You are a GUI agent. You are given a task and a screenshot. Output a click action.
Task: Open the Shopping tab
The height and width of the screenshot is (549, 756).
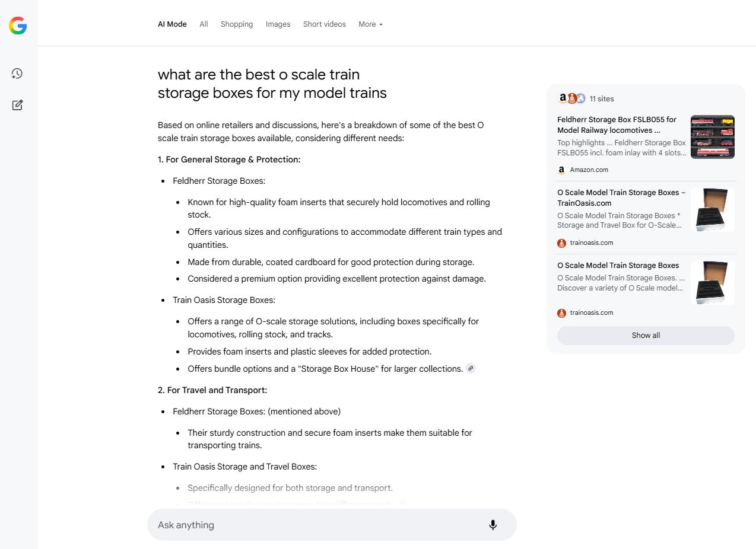pos(237,24)
